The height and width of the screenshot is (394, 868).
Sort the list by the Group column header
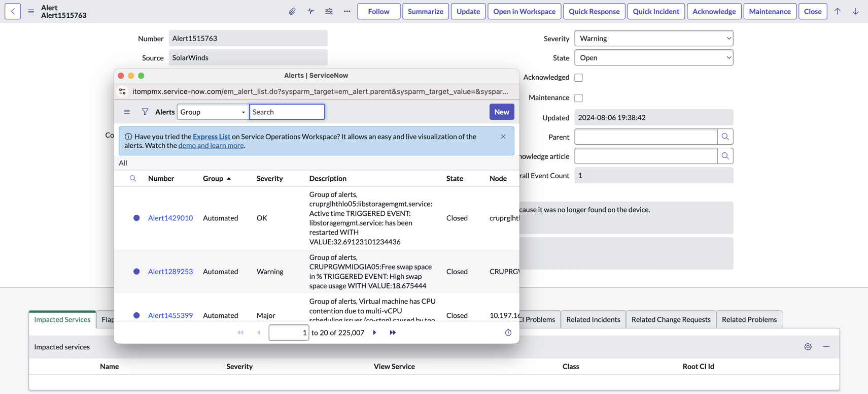(213, 178)
